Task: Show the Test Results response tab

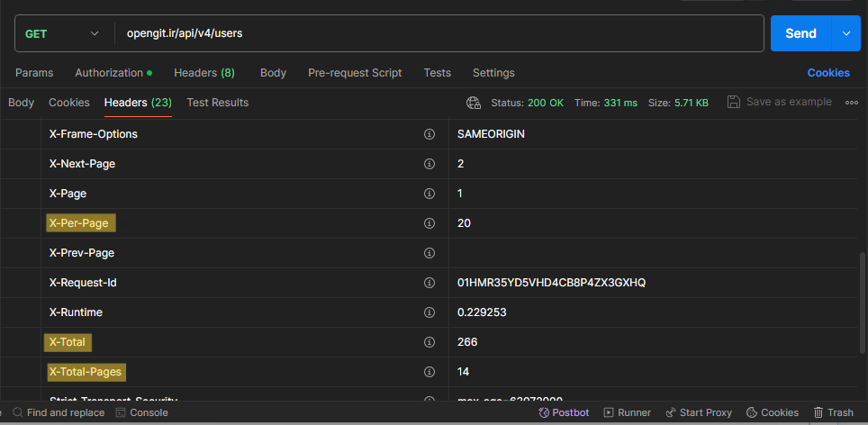Action: coord(218,103)
